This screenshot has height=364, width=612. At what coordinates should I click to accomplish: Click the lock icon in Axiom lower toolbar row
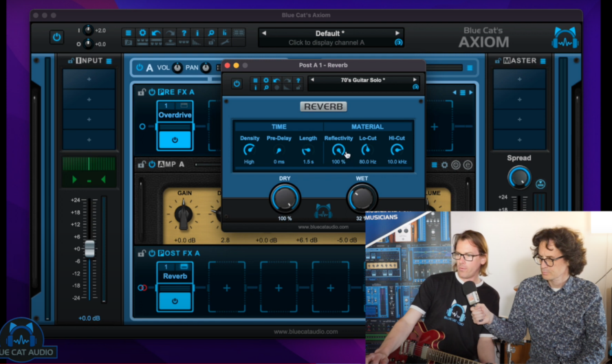(x=211, y=42)
